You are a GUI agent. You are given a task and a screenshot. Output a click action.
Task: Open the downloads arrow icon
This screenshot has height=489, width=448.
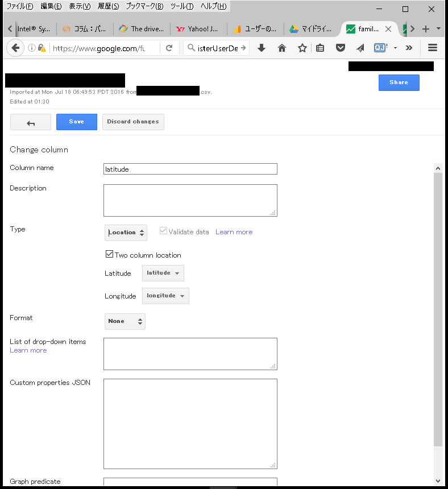[x=262, y=48]
